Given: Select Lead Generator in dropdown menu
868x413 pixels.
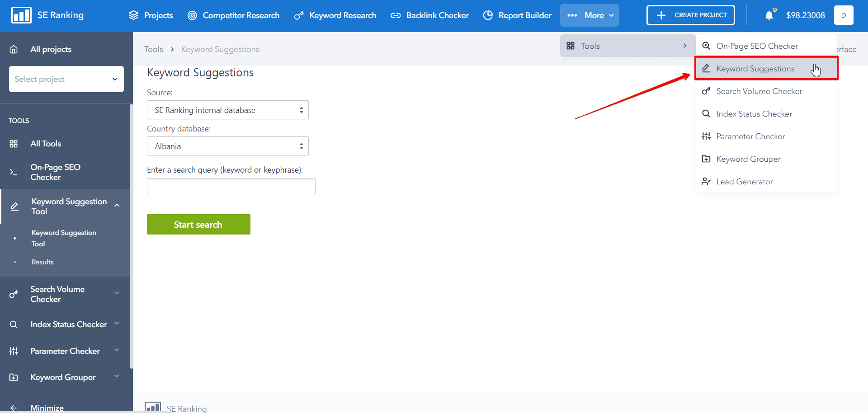Looking at the screenshot, I should click(766, 181).
